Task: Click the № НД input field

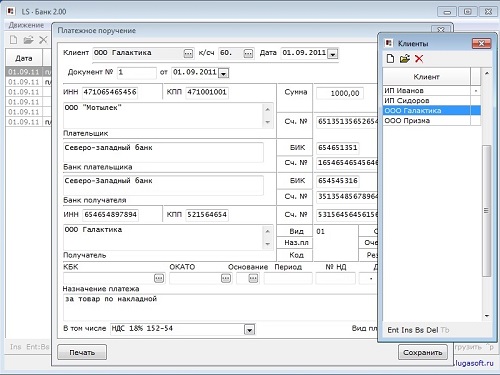Action: [335, 278]
